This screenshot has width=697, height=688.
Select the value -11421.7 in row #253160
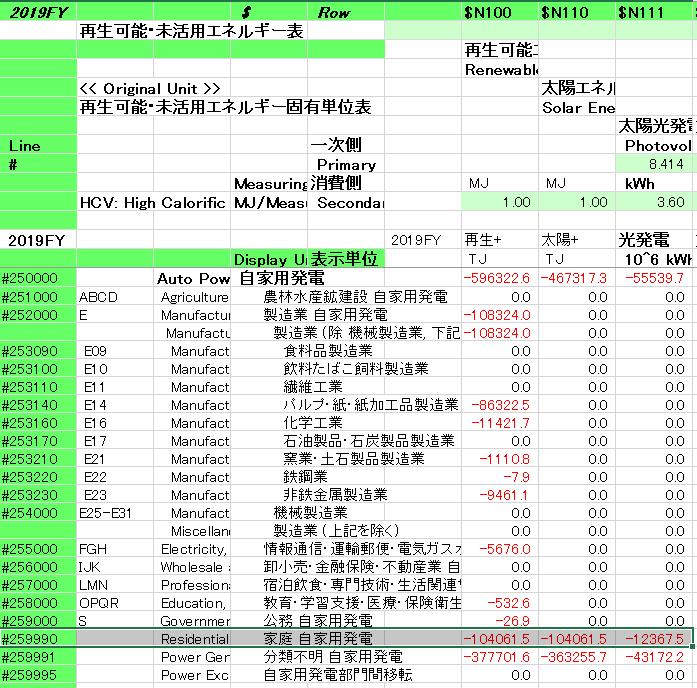[x=500, y=423]
